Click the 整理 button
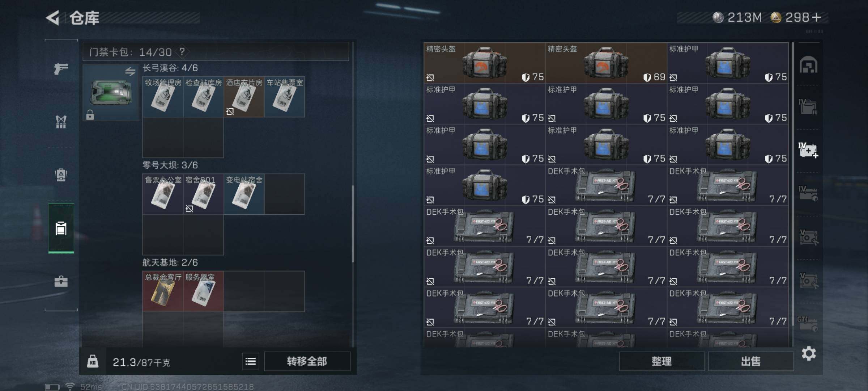The width and height of the screenshot is (868, 391). click(x=662, y=361)
